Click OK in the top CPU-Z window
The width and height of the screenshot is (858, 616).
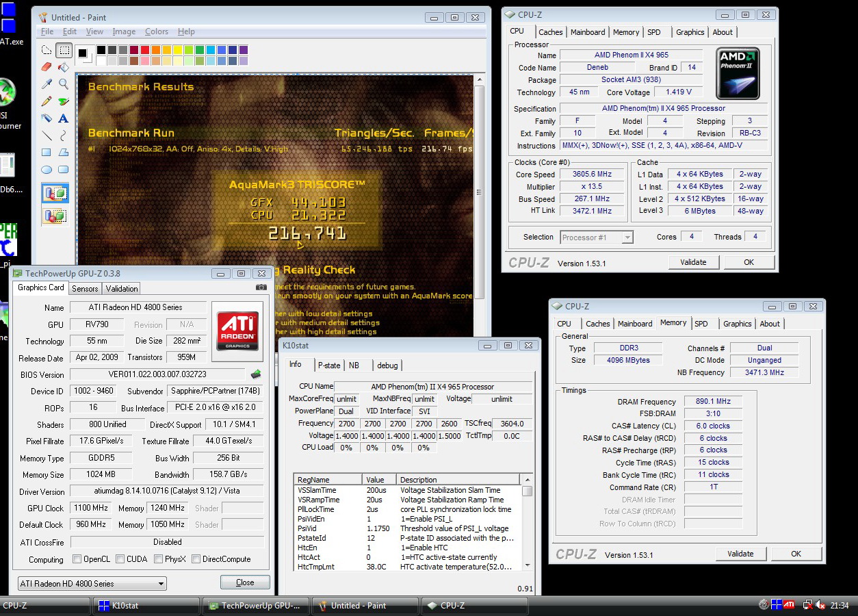coord(749,262)
